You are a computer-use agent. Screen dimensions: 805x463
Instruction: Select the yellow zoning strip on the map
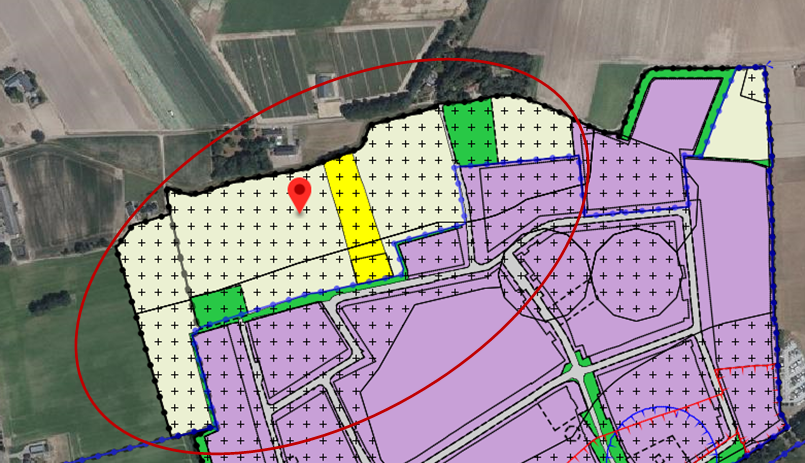tap(358, 220)
